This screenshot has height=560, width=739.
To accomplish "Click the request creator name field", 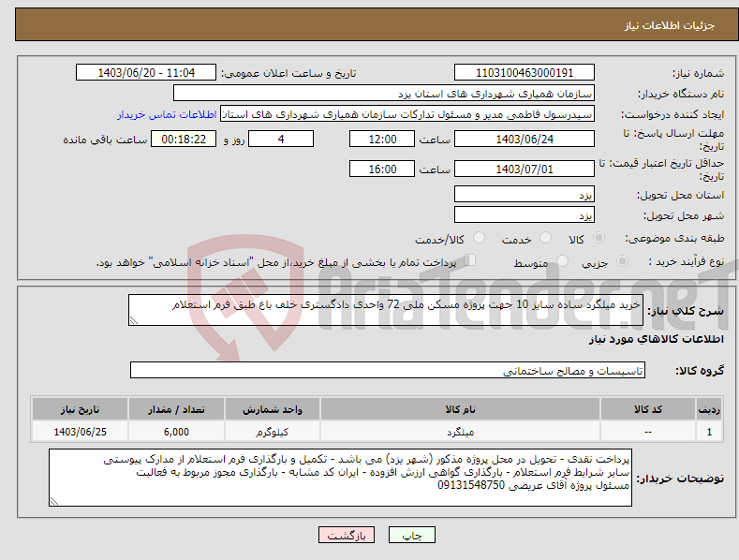I will (407, 114).
